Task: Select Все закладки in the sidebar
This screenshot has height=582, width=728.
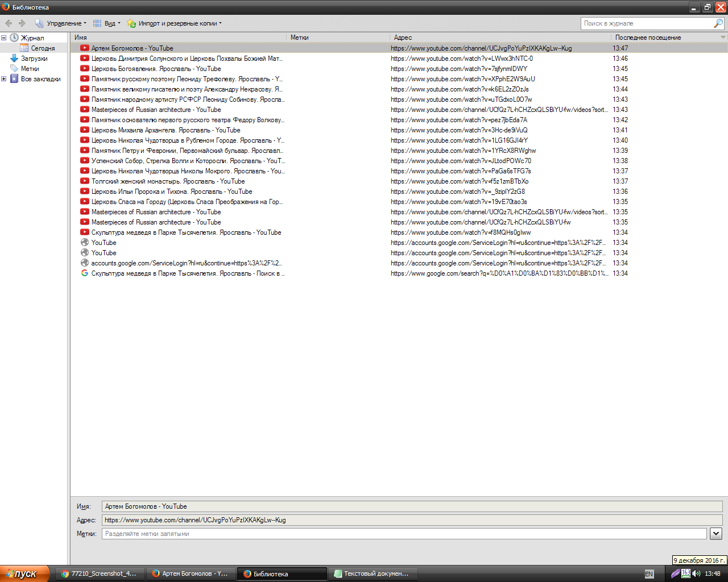Action: click(40, 79)
